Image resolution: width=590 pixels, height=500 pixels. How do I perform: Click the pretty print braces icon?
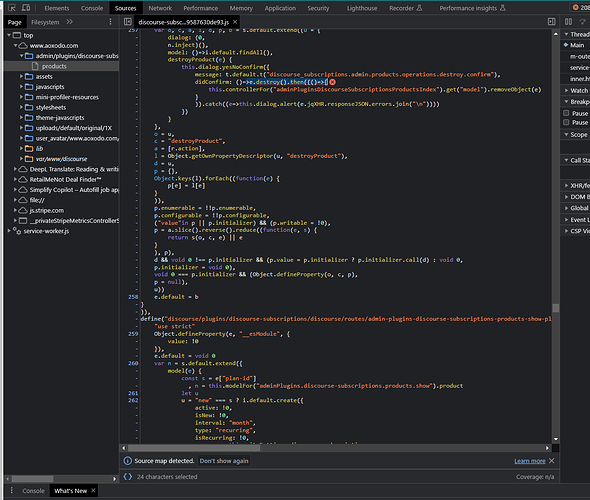point(128,477)
